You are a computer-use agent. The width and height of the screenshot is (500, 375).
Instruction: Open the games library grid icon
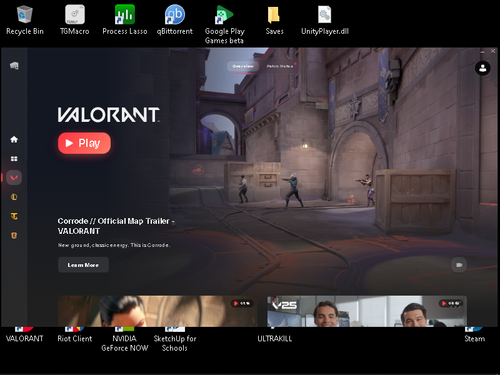coord(14,159)
